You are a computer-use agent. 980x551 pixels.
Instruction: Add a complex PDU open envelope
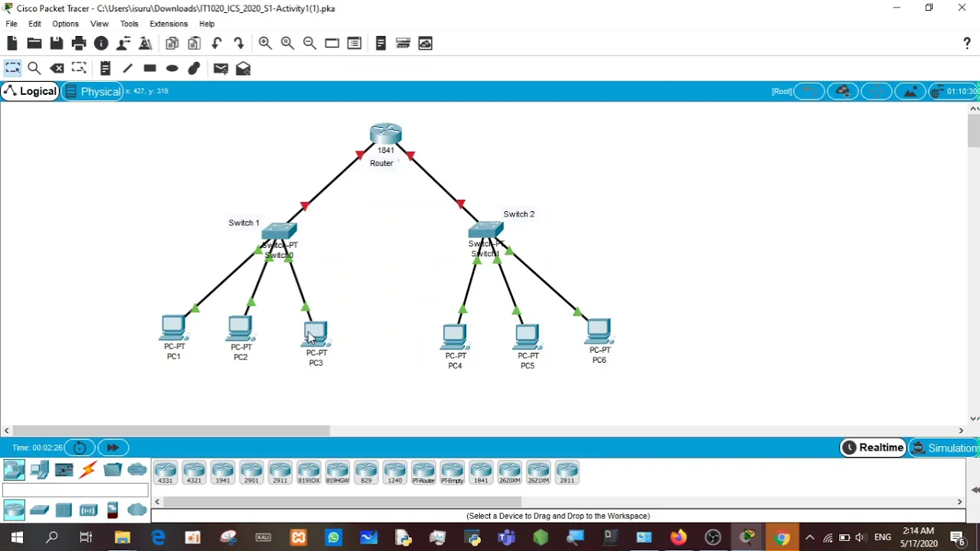(x=243, y=69)
